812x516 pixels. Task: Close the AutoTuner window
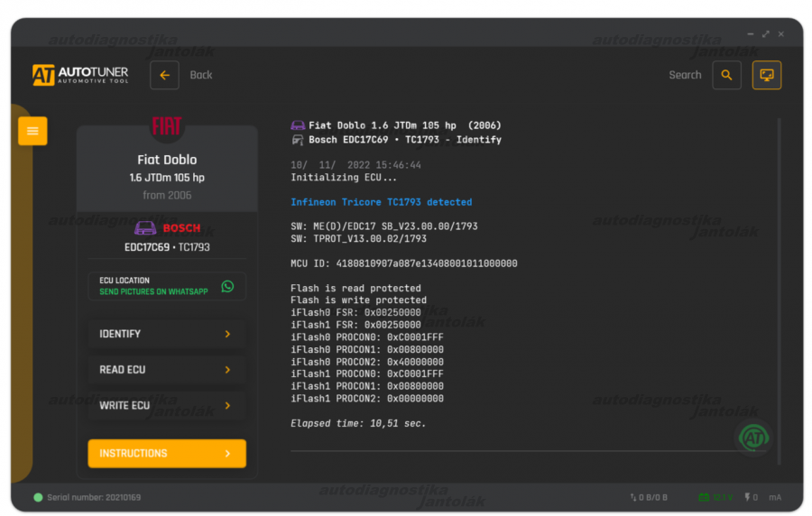pos(781,34)
